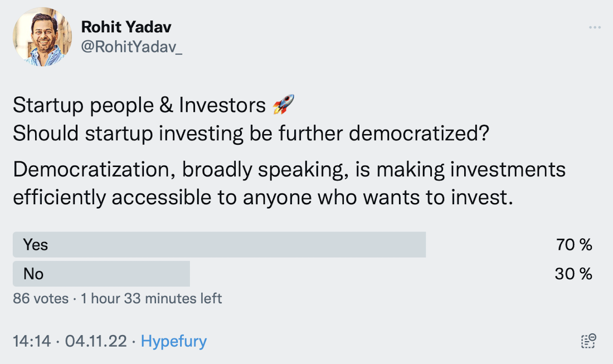613x364 pixels.
Task: Click the word 'Democratization' starting the definition
Action: (92, 170)
